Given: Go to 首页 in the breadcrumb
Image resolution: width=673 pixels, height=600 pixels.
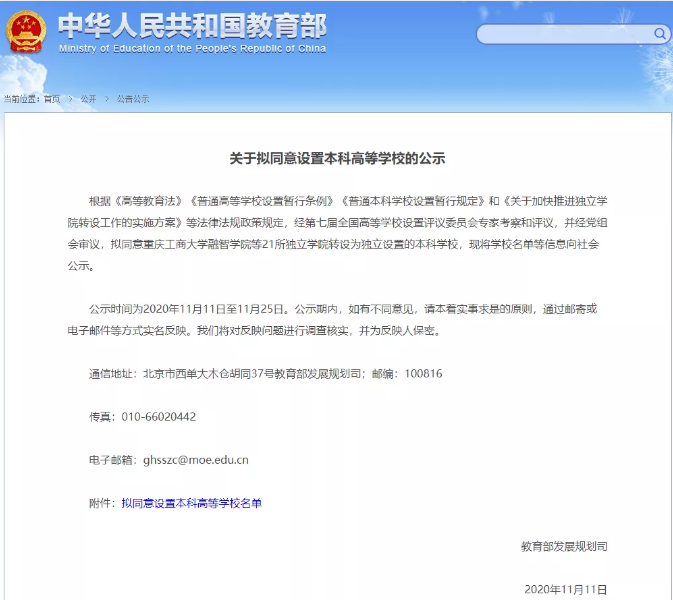Looking at the screenshot, I should click(x=51, y=99).
